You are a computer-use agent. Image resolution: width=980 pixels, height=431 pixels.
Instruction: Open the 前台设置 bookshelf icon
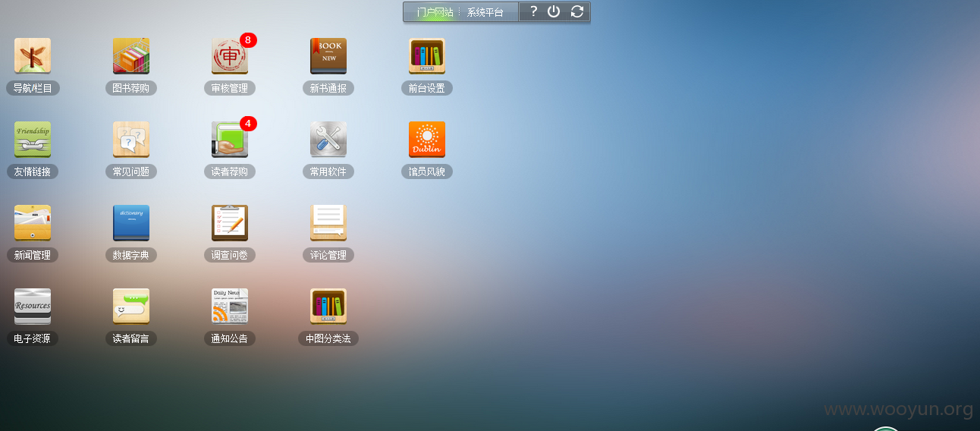(x=427, y=56)
